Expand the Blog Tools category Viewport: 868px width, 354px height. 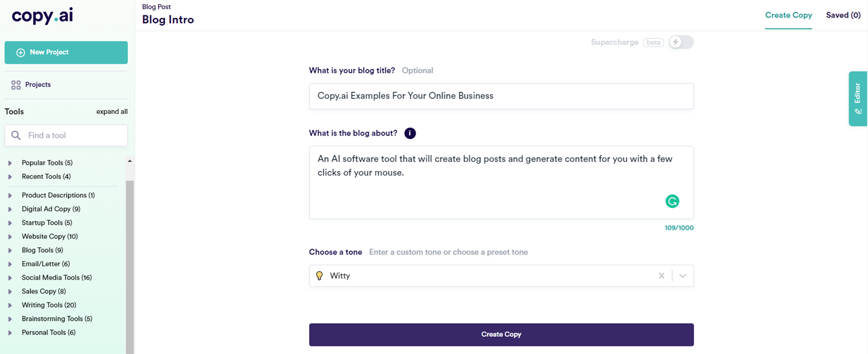10,250
